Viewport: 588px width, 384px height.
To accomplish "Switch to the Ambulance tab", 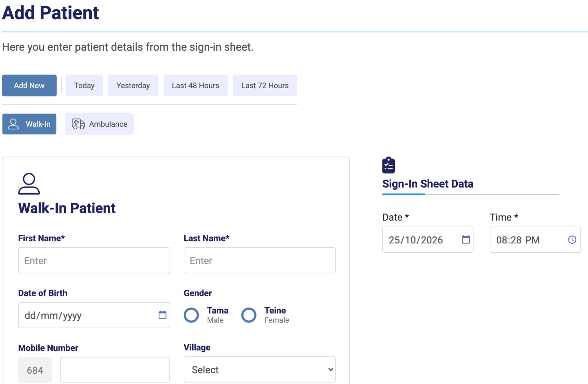I will click(100, 124).
